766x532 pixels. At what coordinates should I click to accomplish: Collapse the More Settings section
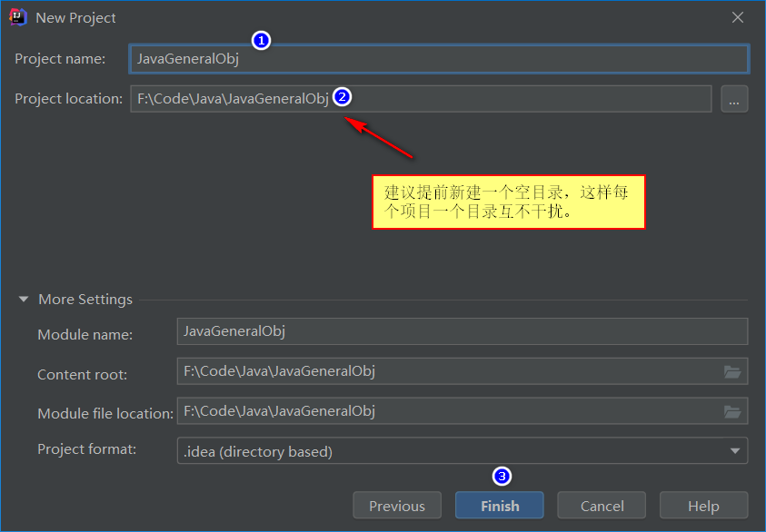point(23,299)
